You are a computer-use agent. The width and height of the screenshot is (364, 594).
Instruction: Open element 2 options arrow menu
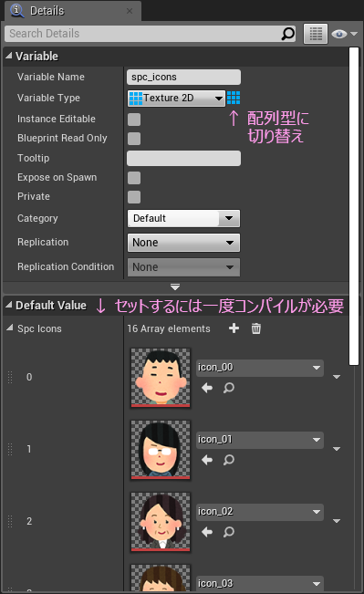pos(337,521)
